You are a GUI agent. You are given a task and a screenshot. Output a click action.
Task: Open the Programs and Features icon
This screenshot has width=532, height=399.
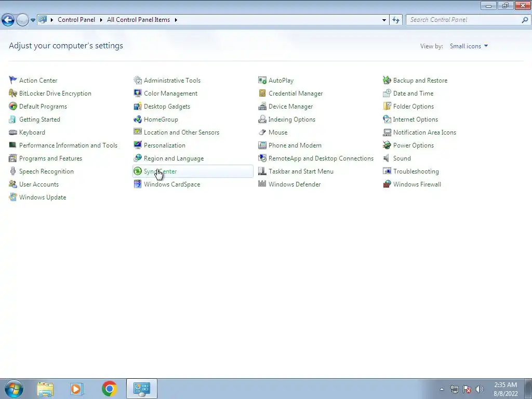click(13, 158)
